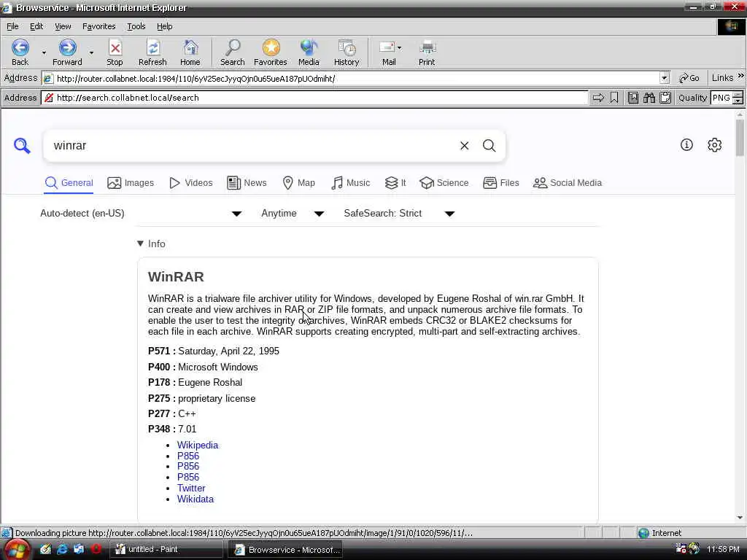Open the Mail button dropdown arrow

pyautogui.click(x=399, y=47)
